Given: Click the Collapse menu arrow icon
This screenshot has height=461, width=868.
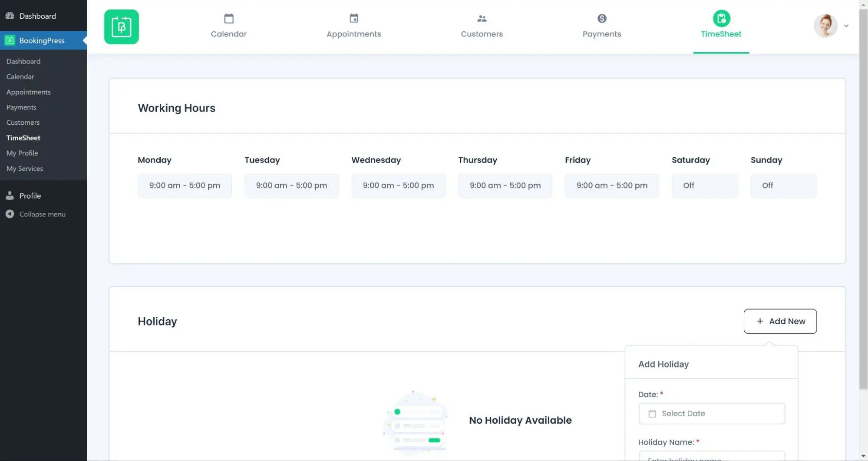Looking at the screenshot, I should 10,214.
